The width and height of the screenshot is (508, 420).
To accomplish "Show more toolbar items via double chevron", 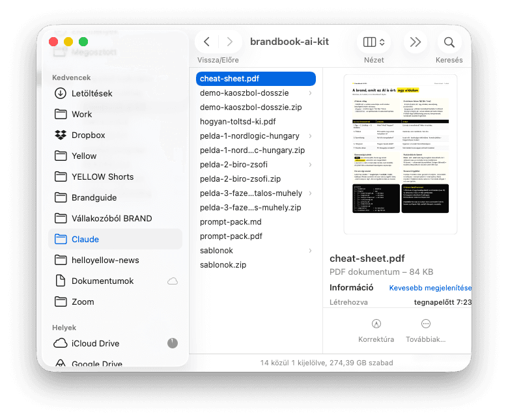I will click(x=415, y=42).
